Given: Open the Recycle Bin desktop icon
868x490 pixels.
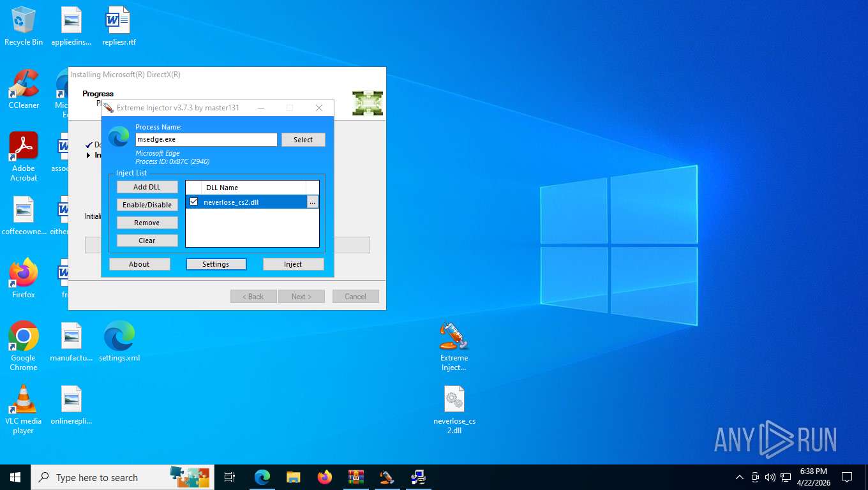Looking at the screenshot, I should (x=24, y=26).
